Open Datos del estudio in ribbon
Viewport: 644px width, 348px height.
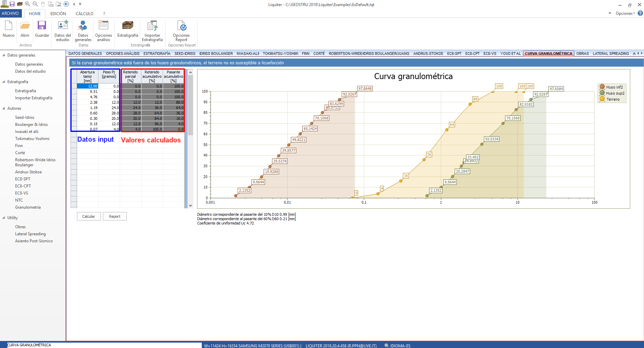63,31
